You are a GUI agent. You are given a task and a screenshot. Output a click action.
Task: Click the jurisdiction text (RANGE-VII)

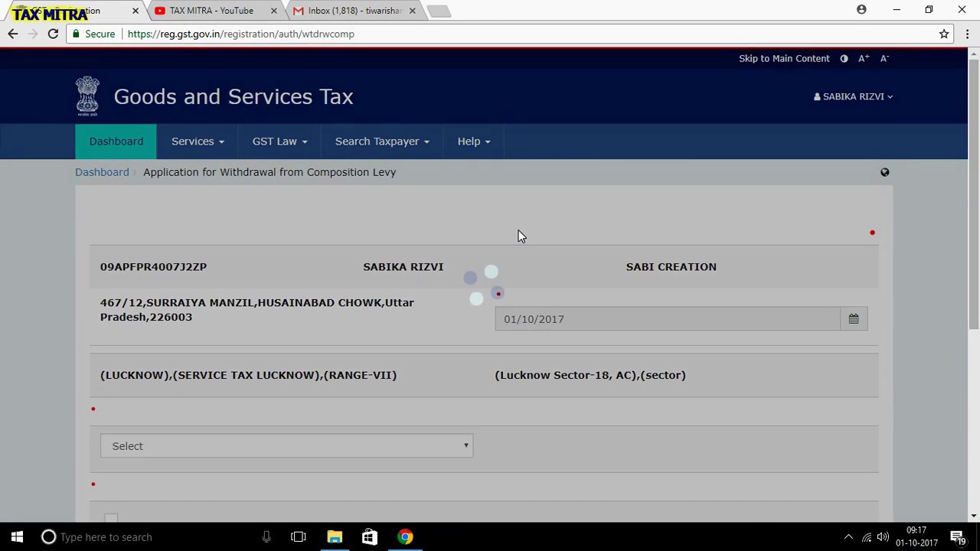[x=360, y=375]
